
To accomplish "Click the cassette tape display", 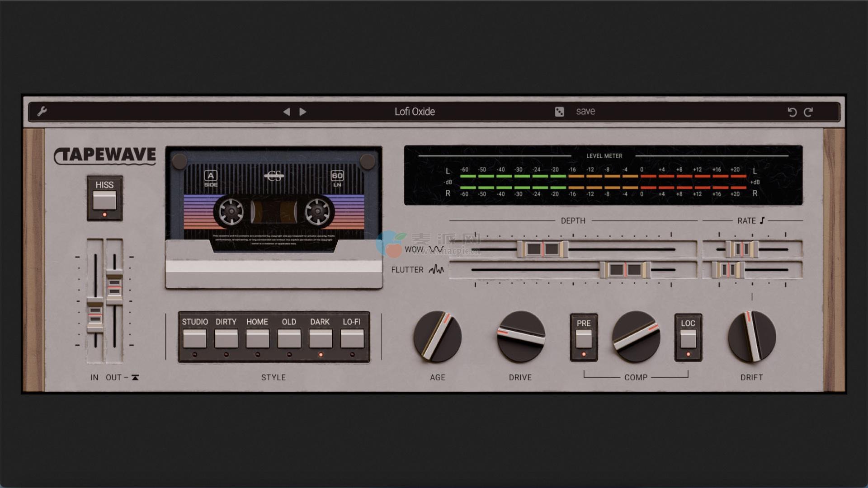I will coord(274,199).
